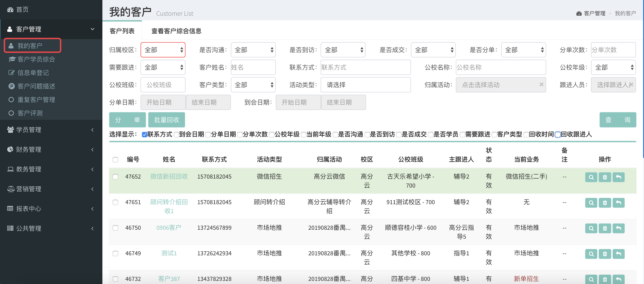The height and width of the screenshot is (284, 644).
Task: Clear 归属活动 field with X icon
Action: tap(541, 84)
